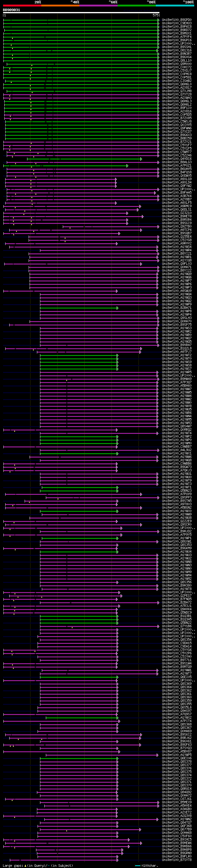Click the green alignment bar for A7PUZ1
Viewport: 197px width, 868px height.
(x=66, y=166)
